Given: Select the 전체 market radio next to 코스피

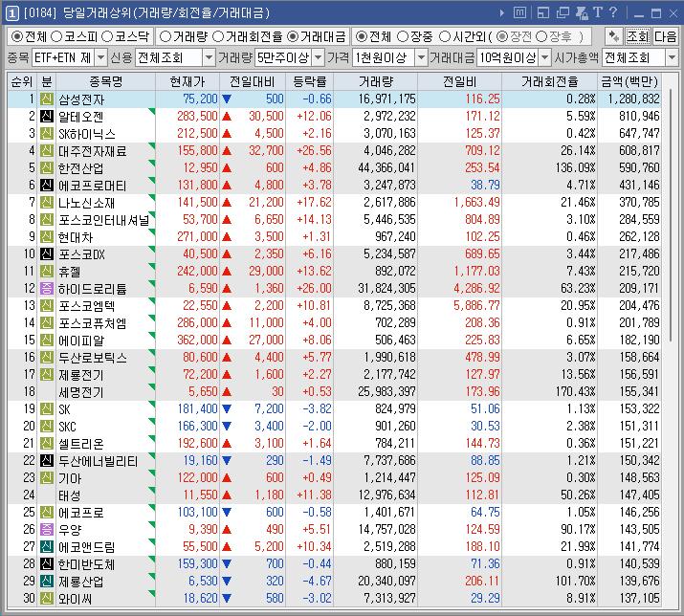Looking at the screenshot, I should point(16,36).
